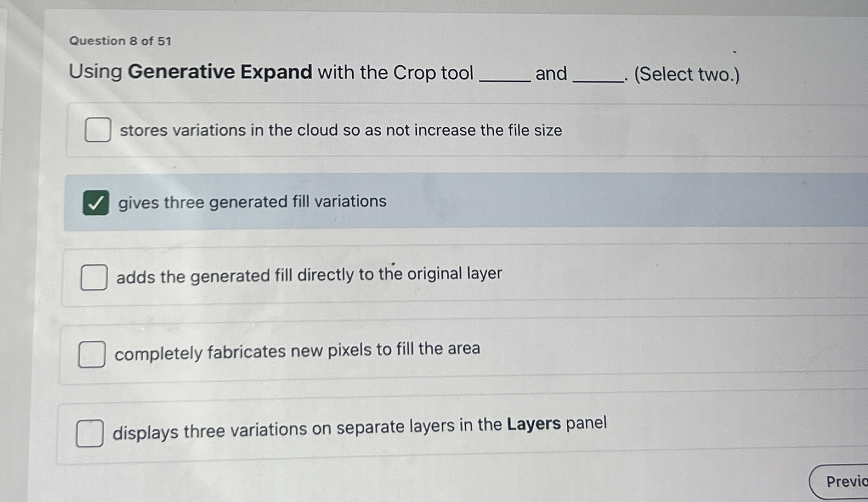Image resolution: width=868 pixels, height=502 pixels.
Task: Select the first answer option row
Action: (x=325, y=130)
